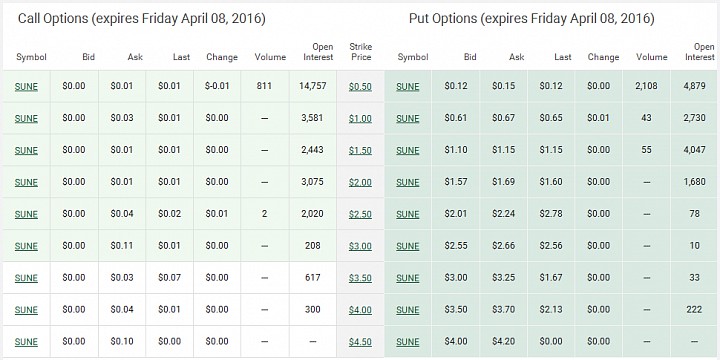This screenshot has width=720, height=360.
Task: Click the call SUNE link in the $1.50 row
Action: pyautogui.click(x=26, y=151)
